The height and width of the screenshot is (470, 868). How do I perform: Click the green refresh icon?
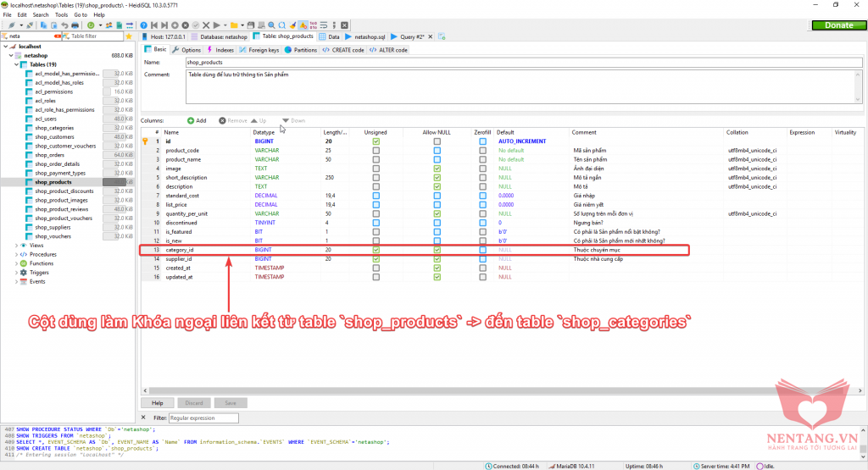pos(91,25)
